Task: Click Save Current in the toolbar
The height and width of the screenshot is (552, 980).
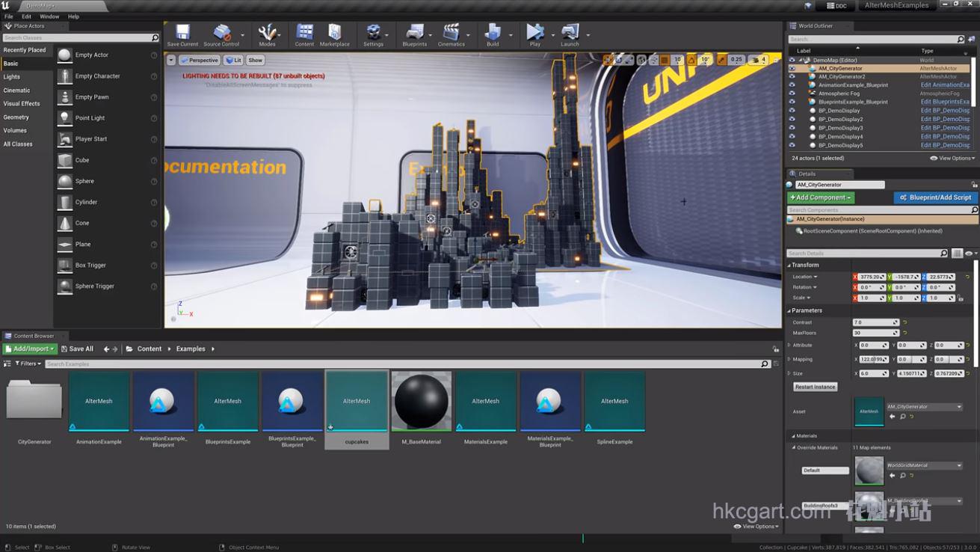Action: pyautogui.click(x=182, y=34)
